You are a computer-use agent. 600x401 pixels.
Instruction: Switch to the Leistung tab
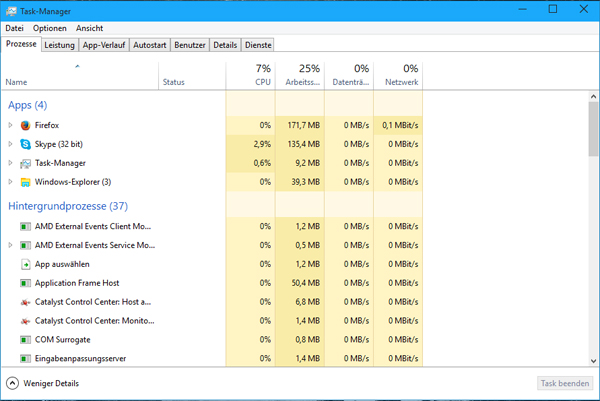59,45
